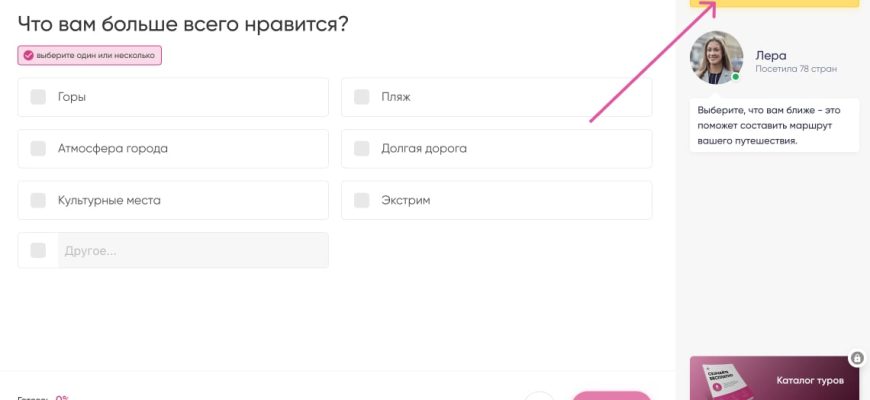The height and width of the screenshot is (400, 870).
Task: Click the assistant hint message bubble
Action: click(774, 124)
